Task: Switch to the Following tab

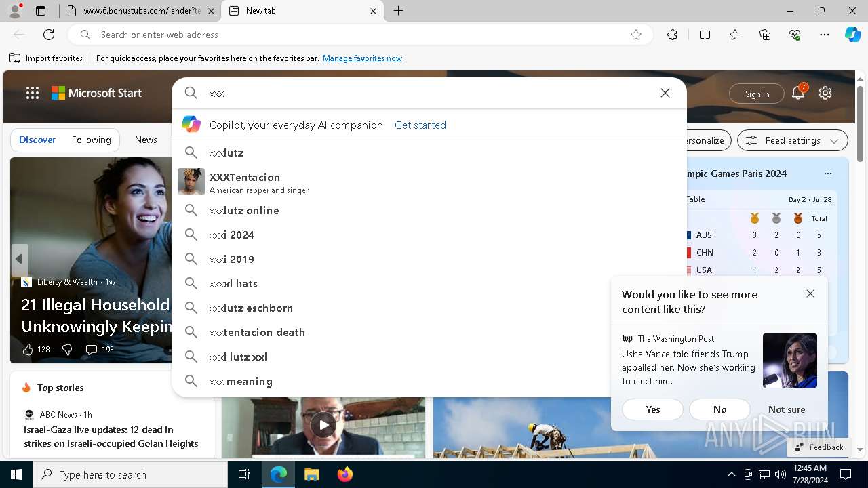Action: pos(91,140)
